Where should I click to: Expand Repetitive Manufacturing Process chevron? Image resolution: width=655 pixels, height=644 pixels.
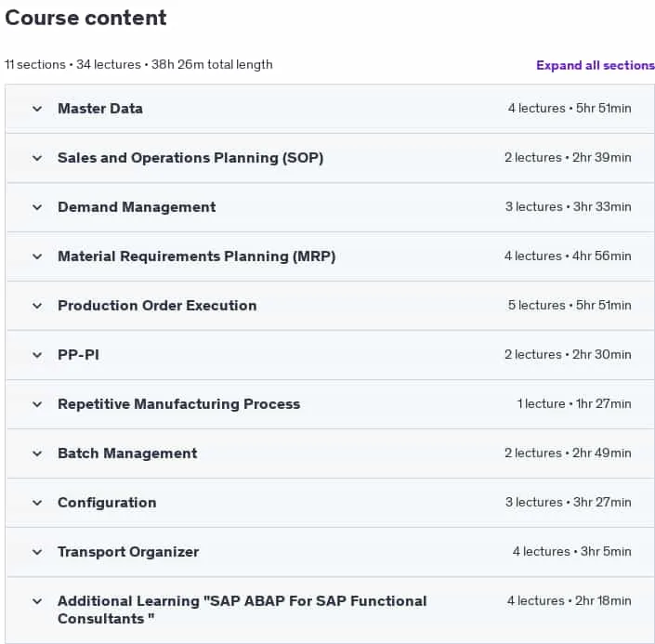coord(37,404)
